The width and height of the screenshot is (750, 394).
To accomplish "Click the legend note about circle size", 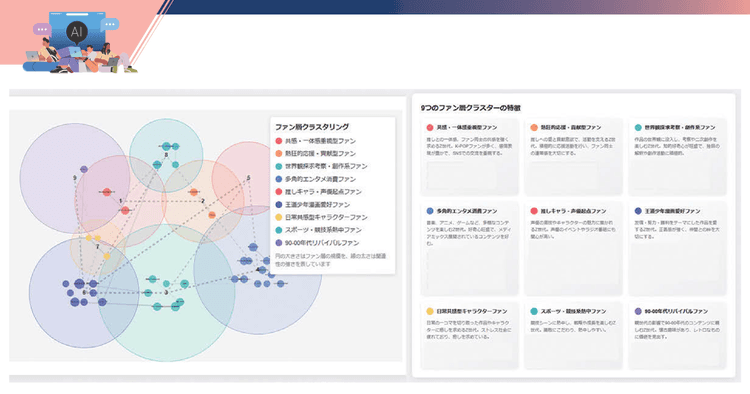I will click(x=331, y=260).
